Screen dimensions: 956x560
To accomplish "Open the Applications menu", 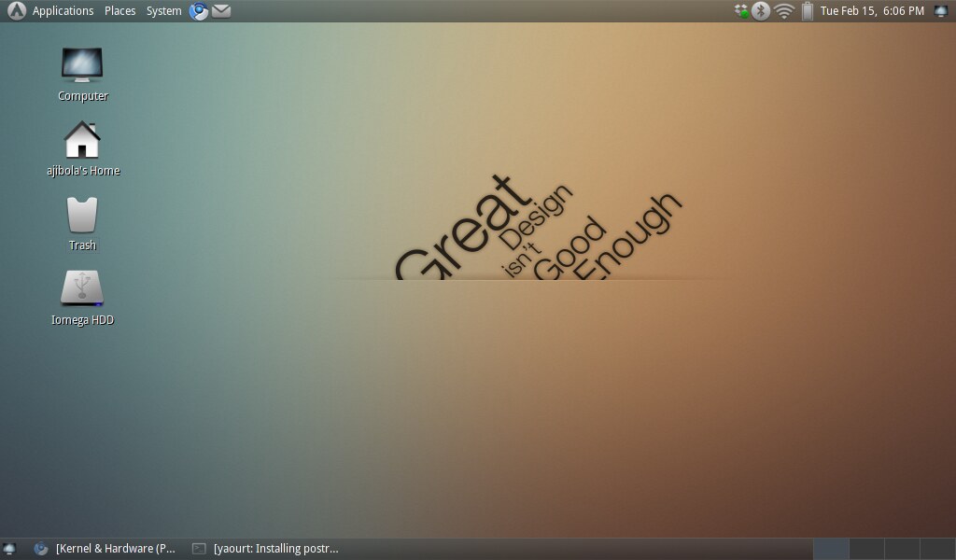I will click(63, 11).
